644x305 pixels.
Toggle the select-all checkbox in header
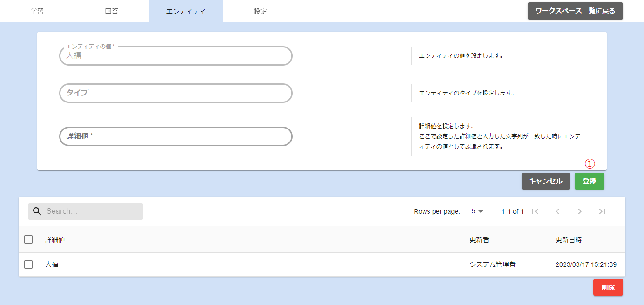pyautogui.click(x=28, y=239)
